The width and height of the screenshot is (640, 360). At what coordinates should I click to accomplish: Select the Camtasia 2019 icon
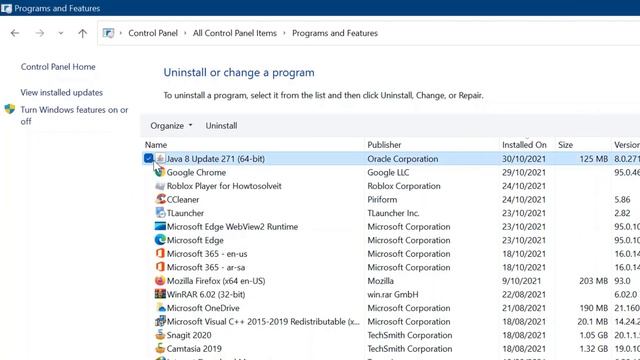tap(160, 349)
